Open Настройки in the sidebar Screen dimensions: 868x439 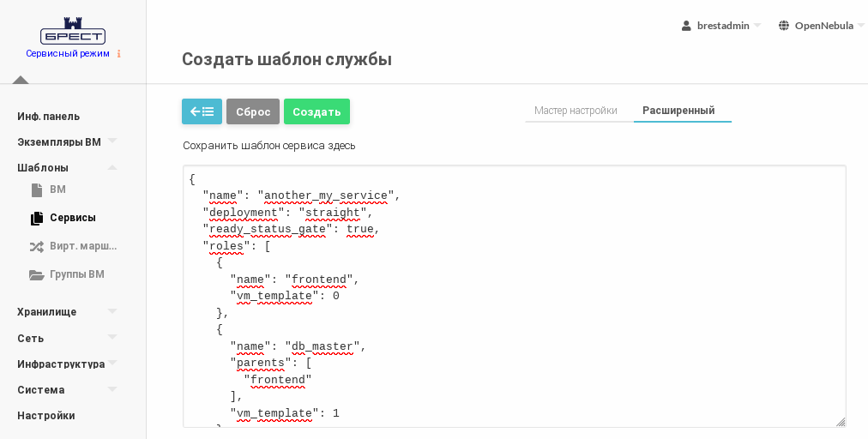(x=46, y=416)
